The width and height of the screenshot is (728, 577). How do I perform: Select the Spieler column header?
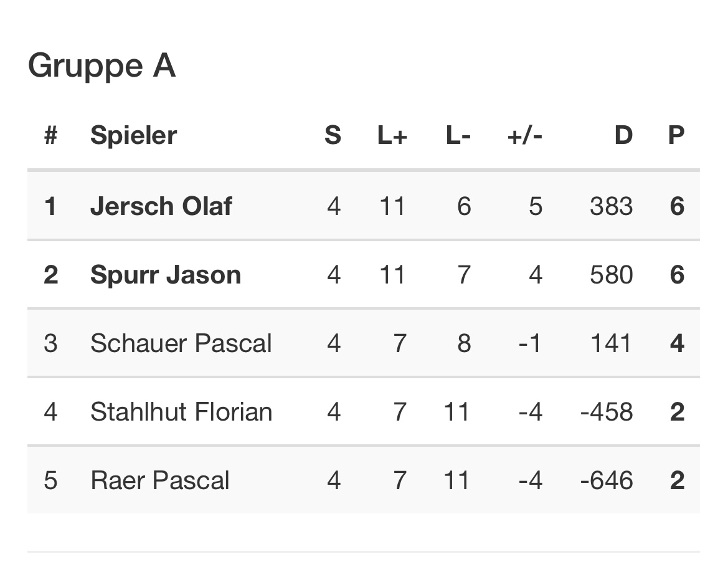pos(133,135)
